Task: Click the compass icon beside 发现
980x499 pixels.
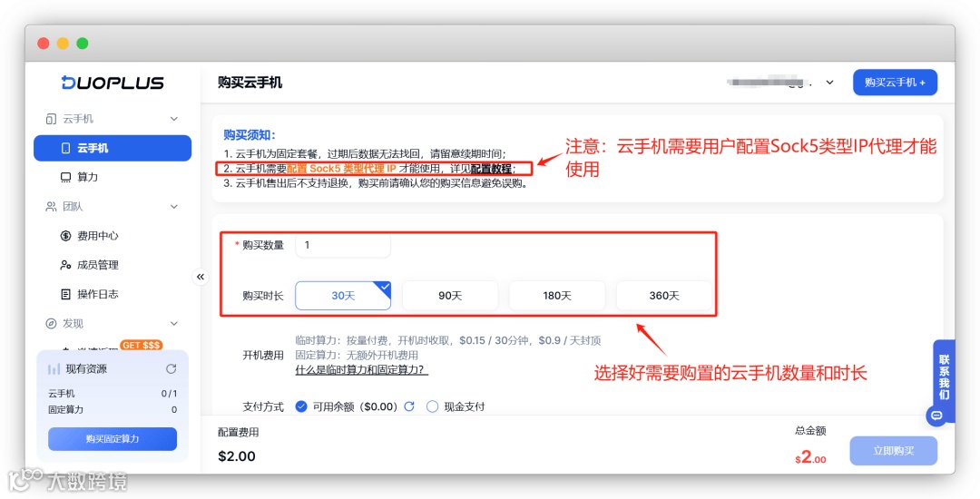Action: pos(51,324)
